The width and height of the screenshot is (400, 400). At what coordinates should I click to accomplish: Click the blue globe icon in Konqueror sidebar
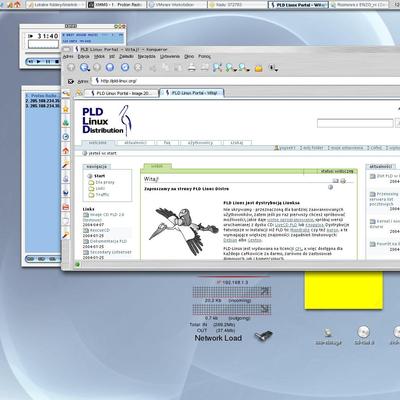[x=66, y=192]
